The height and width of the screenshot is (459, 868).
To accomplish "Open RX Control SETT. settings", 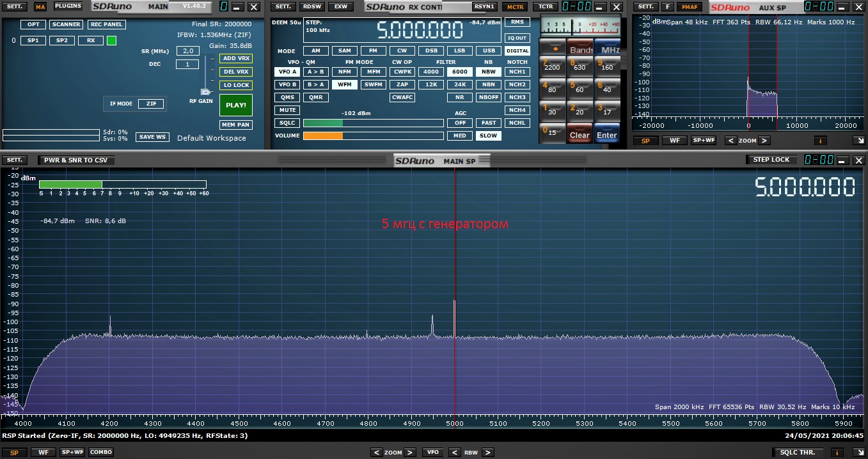I will 283,6.
